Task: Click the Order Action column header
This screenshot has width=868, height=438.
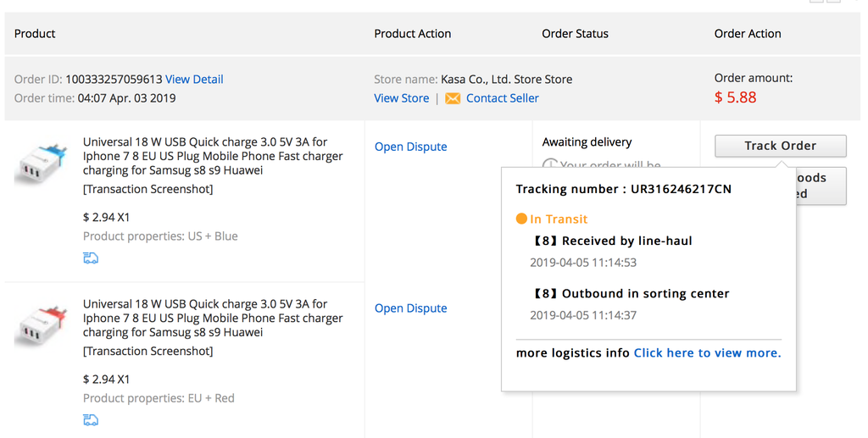Action: tap(748, 34)
